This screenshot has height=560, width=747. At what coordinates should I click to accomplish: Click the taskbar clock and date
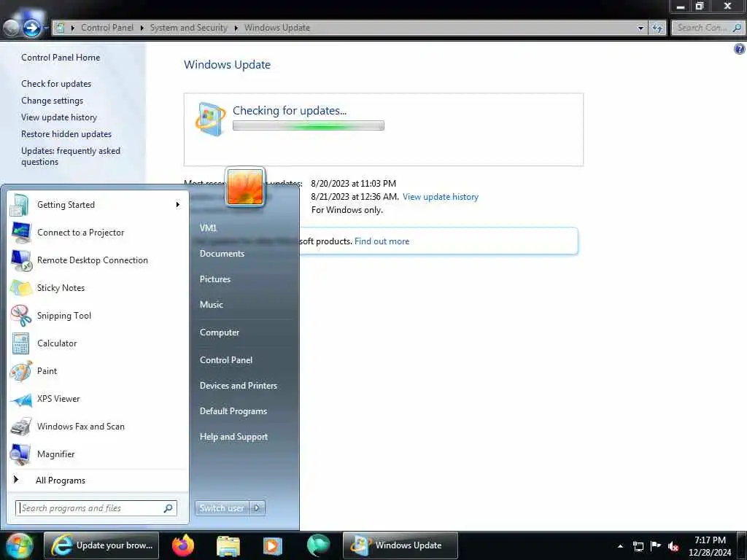pyautogui.click(x=710, y=546)
